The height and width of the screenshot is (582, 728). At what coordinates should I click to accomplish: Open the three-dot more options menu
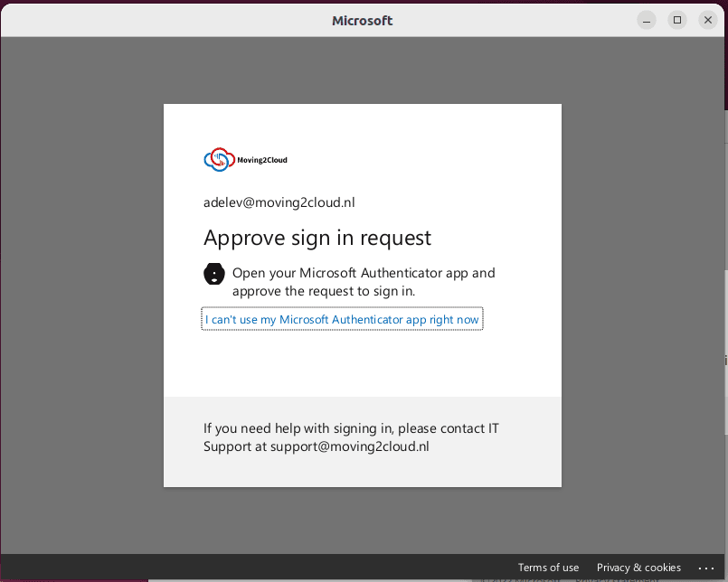tap(706, 568)
